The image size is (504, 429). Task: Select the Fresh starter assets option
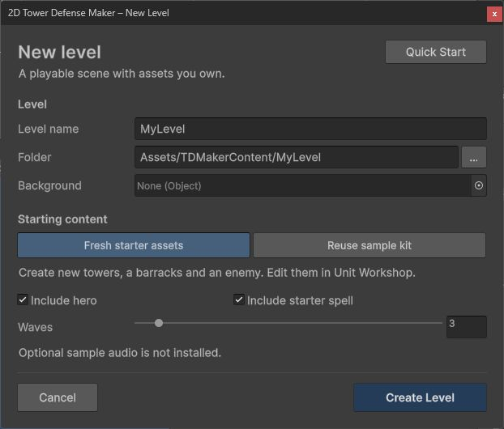coord(134,245)
